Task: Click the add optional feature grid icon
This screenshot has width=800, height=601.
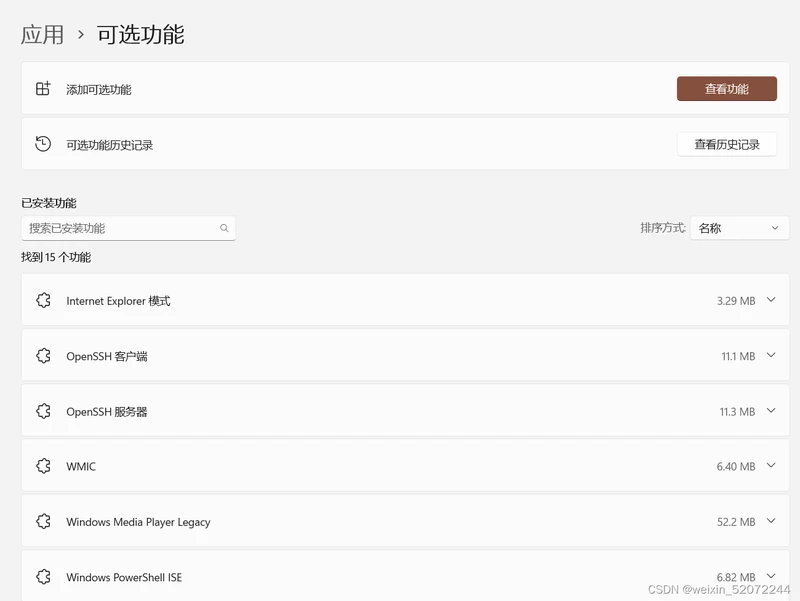Action: 43,88
